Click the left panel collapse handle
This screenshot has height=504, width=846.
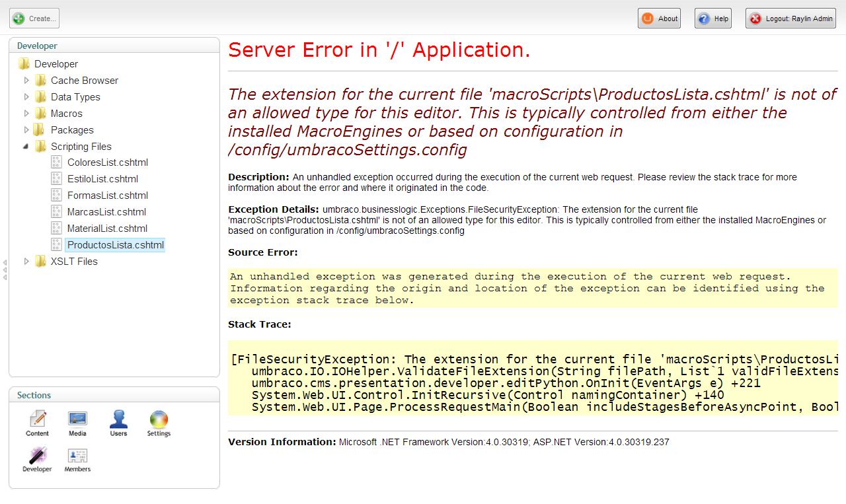[5, 270]
